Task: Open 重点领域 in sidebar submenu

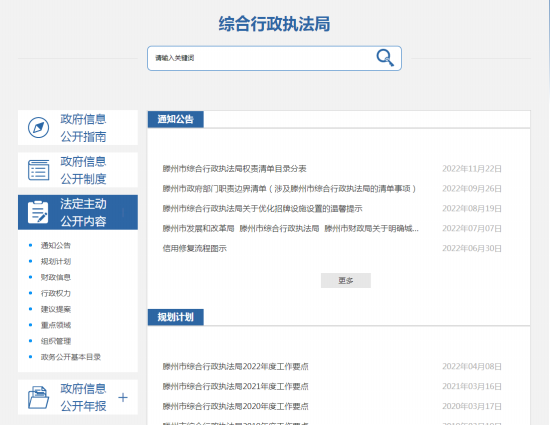Action: tap(55, 325)
